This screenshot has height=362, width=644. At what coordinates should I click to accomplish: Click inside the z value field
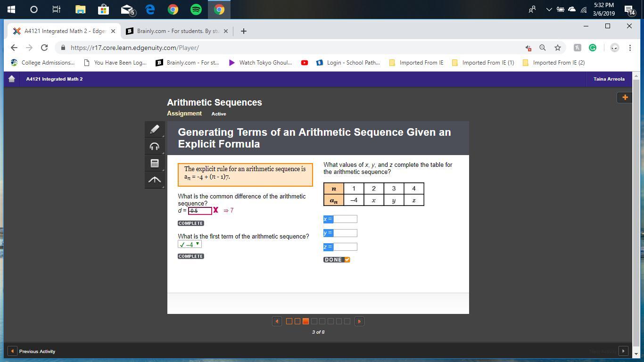click(x=345, y=247)
